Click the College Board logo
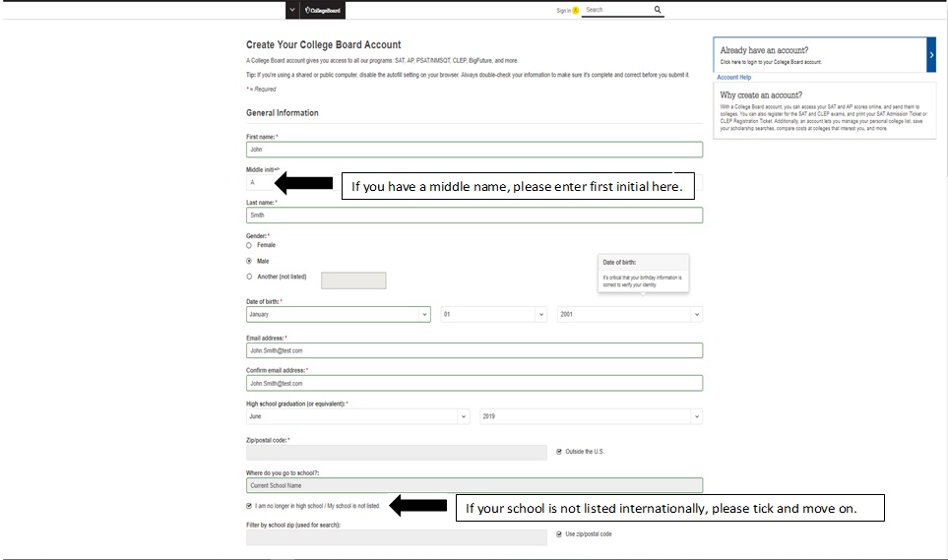948x560 pixels. point(323,10)
